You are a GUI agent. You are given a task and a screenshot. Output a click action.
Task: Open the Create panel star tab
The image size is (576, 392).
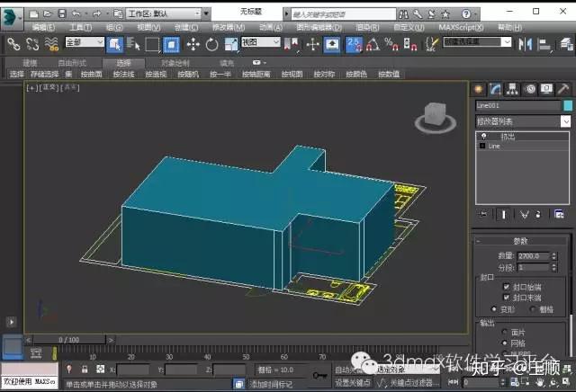(478, 89)
